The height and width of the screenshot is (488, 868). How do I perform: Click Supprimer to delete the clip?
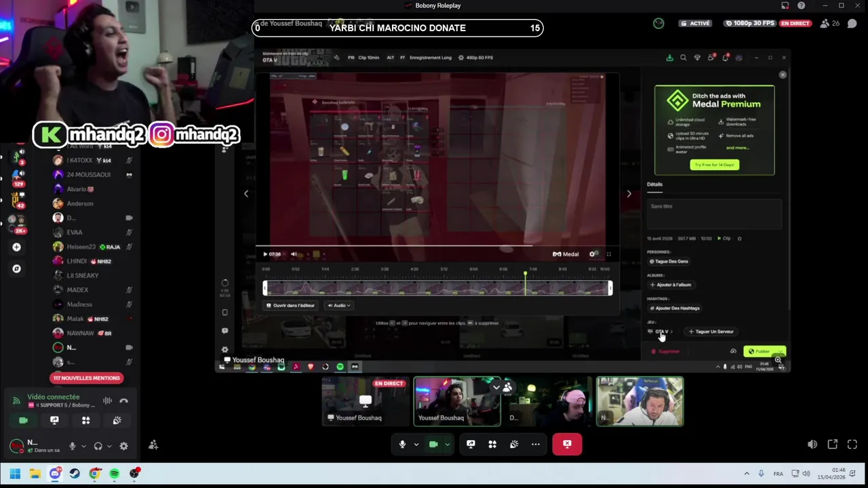click(665, 352)
